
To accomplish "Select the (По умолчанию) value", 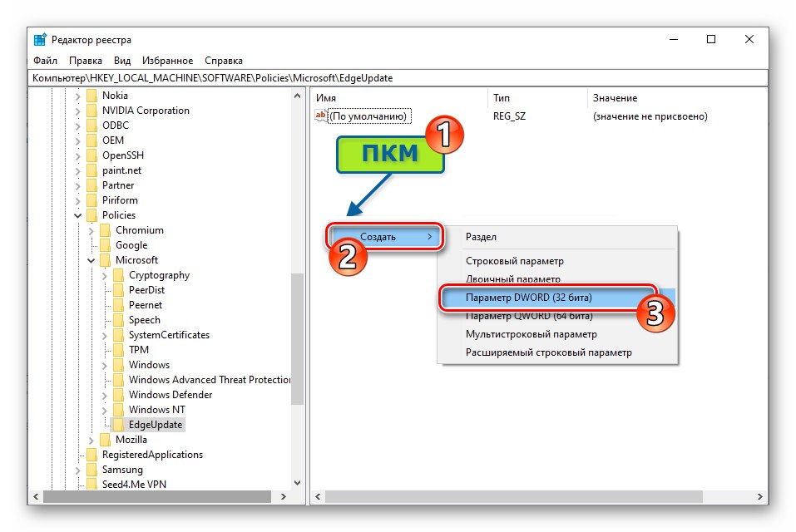I will [x=368, y=116].
